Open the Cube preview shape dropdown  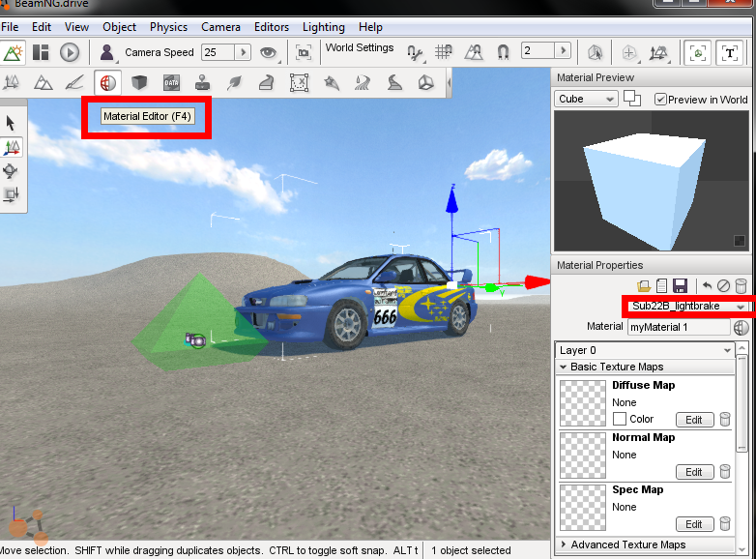pyautogui.click(x=586, y=99)
